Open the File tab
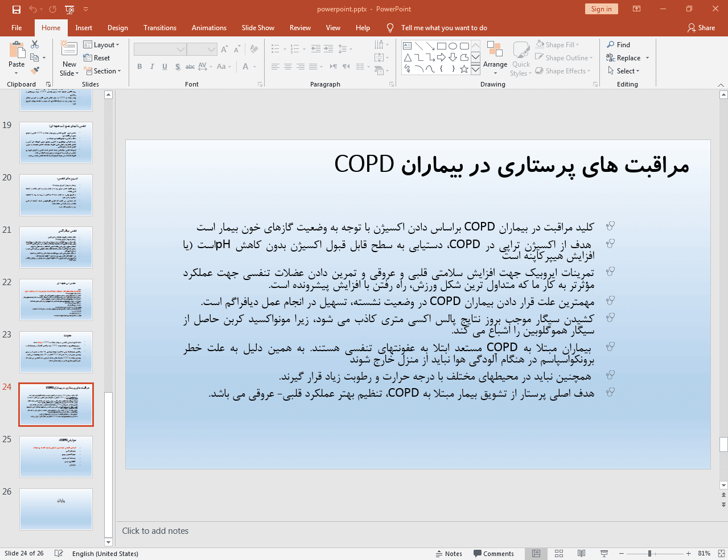 tap(17, 27)
